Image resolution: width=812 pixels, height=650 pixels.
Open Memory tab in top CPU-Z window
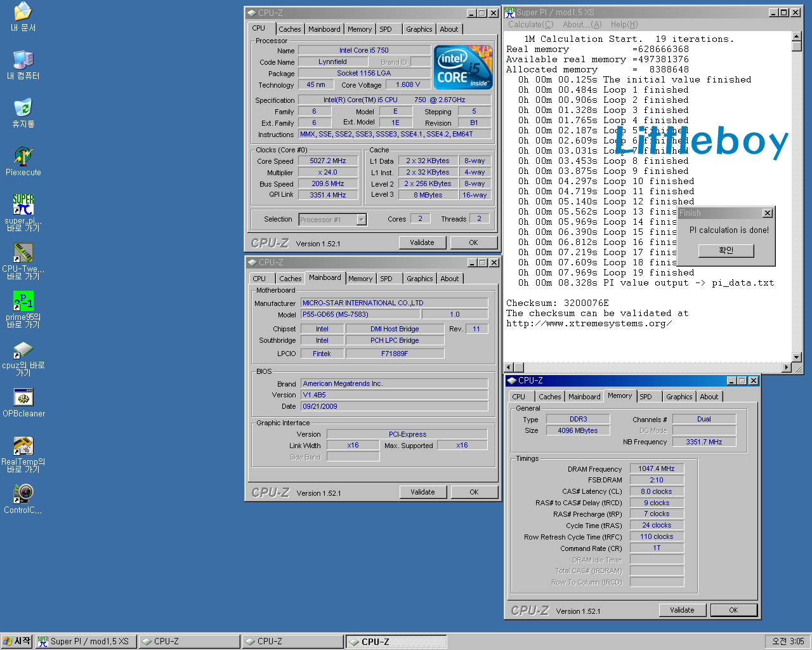360,29
